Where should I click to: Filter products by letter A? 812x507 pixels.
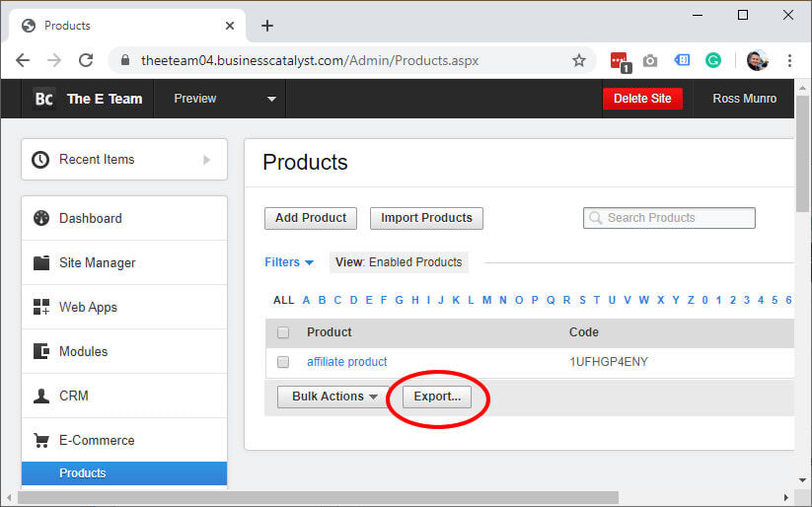(306, 301)
